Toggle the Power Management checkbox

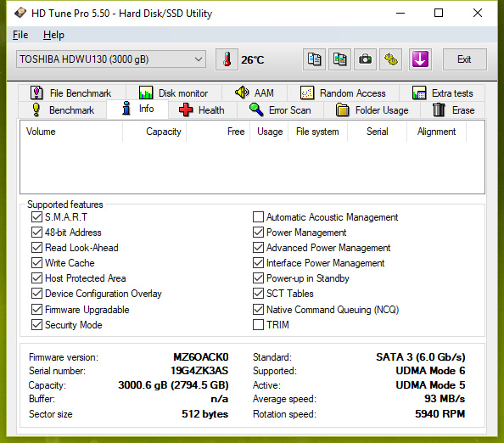click(x=258, y=233)
